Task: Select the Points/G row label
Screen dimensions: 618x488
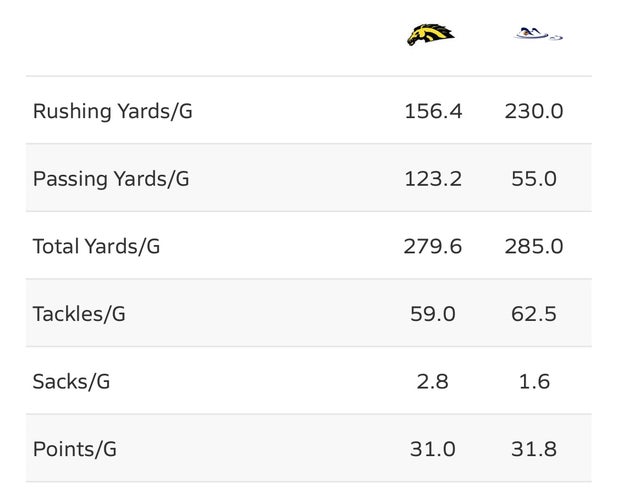Action: click(x=75, y=449)
